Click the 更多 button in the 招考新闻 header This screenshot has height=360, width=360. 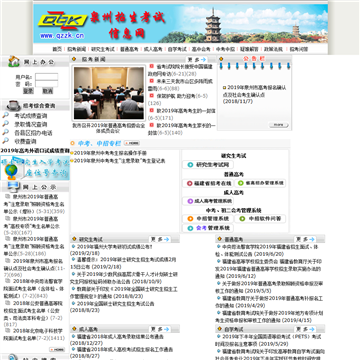196,60
